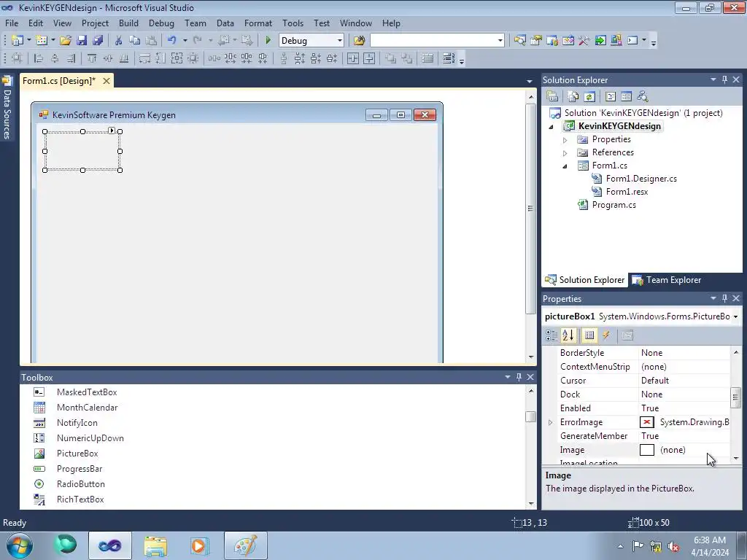
Task: Open the pictureBox1 object selector dropdown
Action: 735,316
